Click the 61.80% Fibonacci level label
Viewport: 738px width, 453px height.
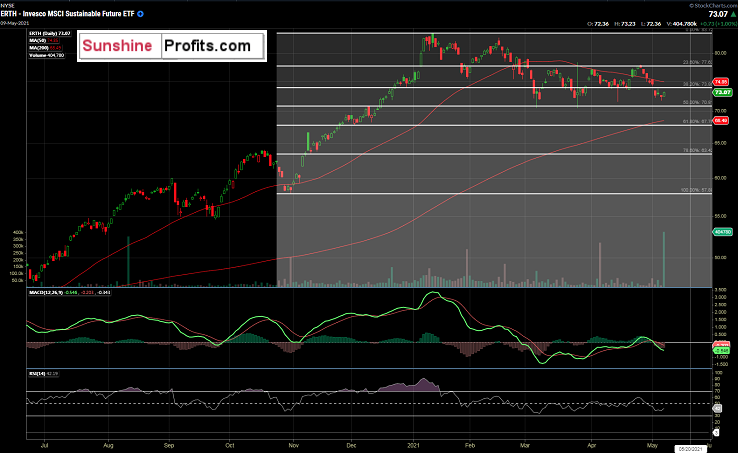(698, 121)
